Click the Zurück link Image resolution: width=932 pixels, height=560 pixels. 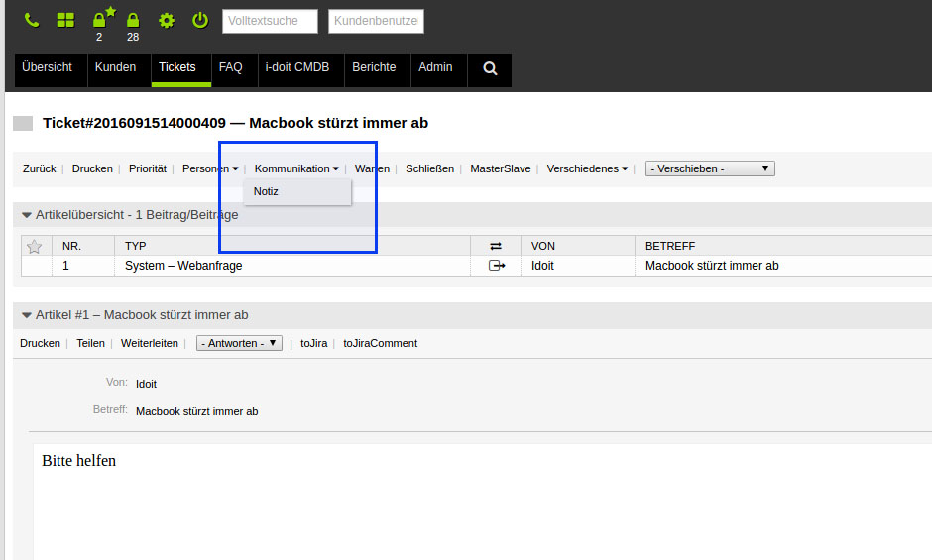click(x=40, y=168)
